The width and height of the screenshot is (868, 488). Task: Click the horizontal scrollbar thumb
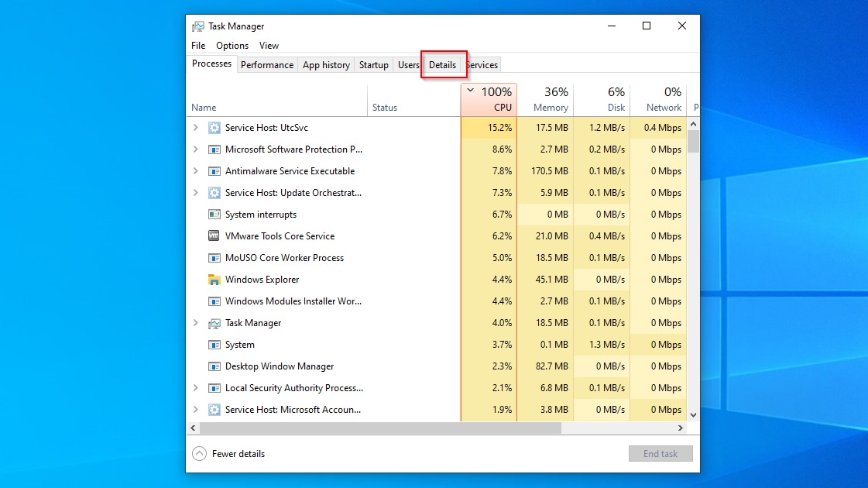[380, 428]
